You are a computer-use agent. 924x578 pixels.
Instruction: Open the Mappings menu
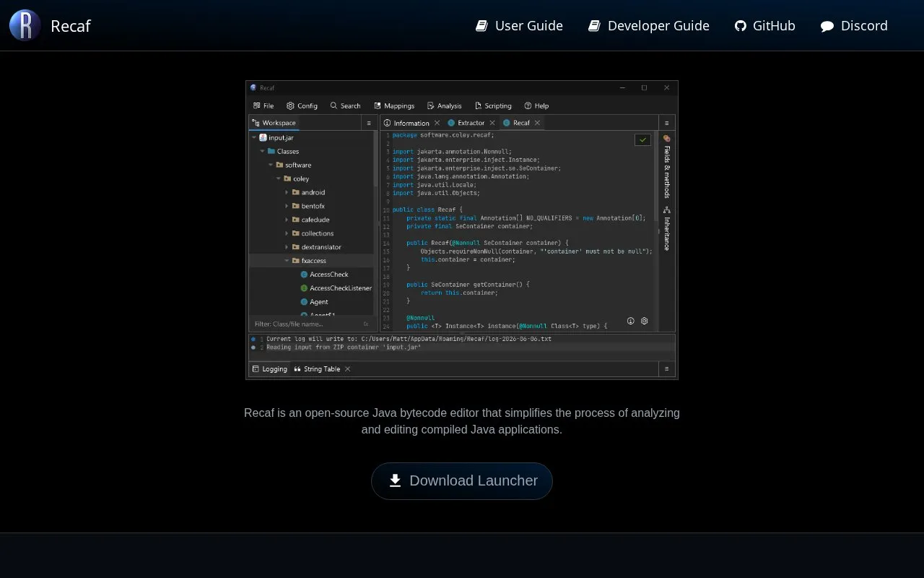pyautogui.click(x=394, y=105)
